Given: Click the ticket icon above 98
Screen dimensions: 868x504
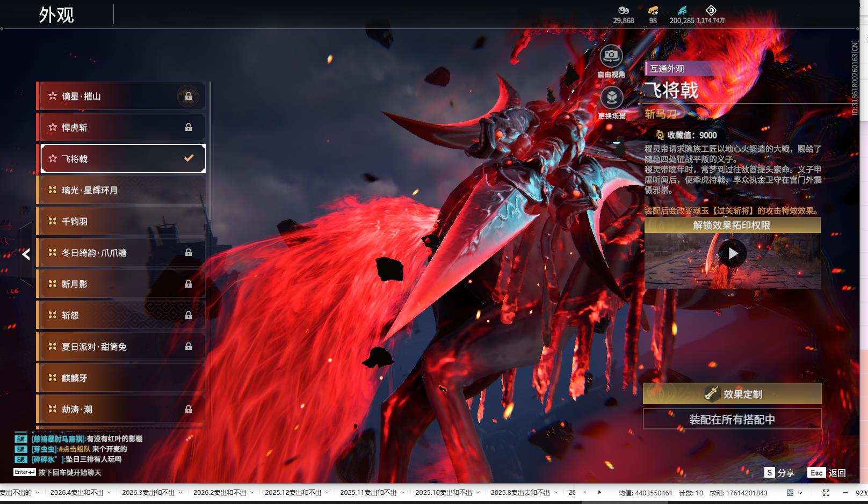Looking at the screenshot, I should pos(653,10).
